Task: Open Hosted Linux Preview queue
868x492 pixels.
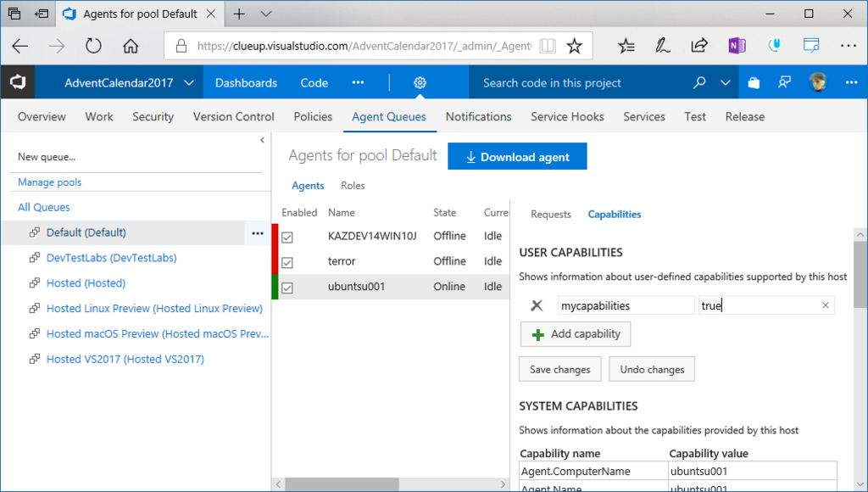Action: (x=154, y=308)
